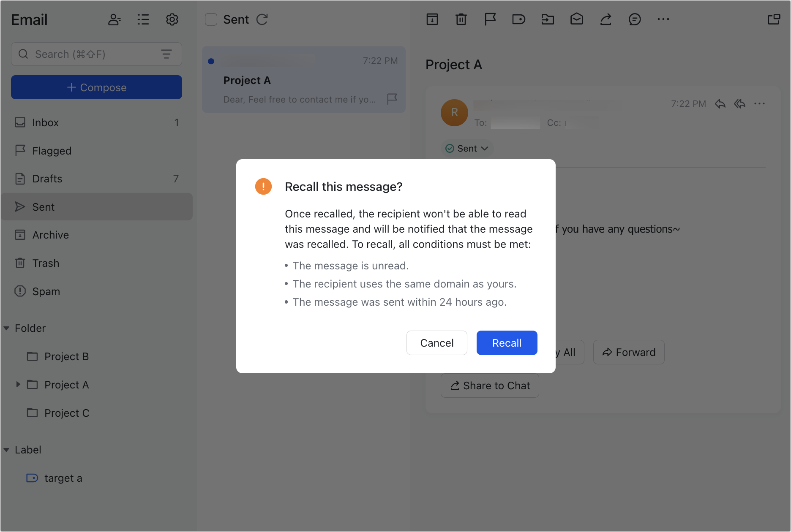Expand the Project A folder tree
Viewport: 791px width, 532px height.
point(18,384)
